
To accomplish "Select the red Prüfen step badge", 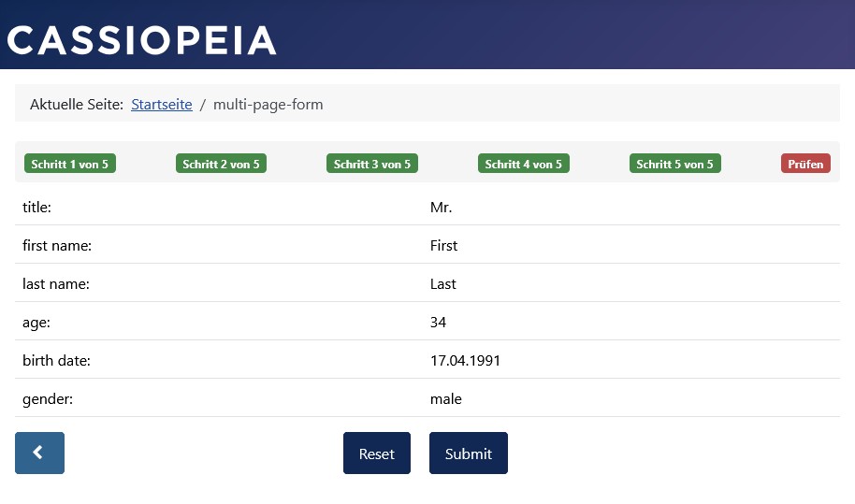I will click(x=805, y=164).
